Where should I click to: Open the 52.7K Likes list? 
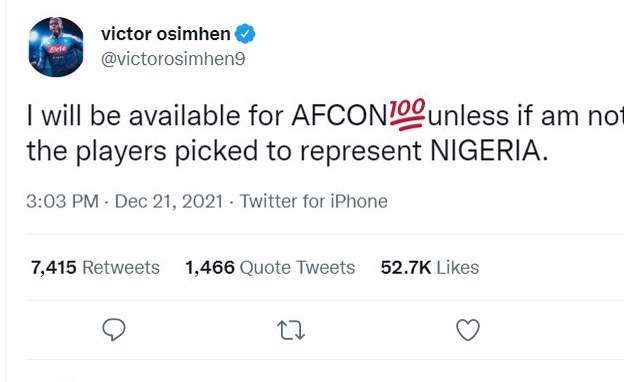click(429, 267)
